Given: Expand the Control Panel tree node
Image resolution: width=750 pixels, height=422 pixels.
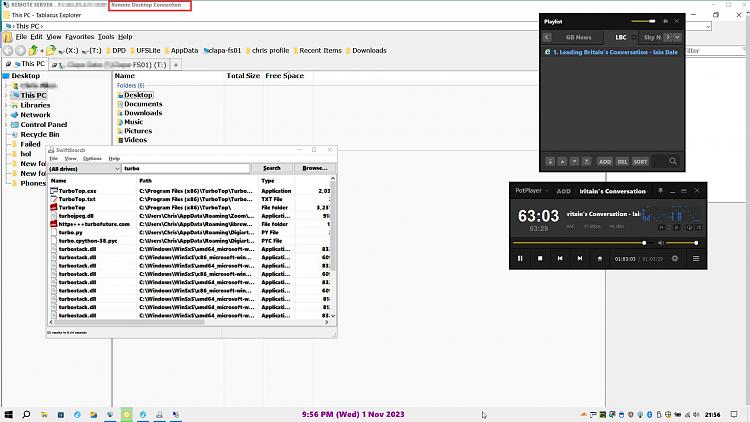Looking at the screenshot, I should coord(6,125).
